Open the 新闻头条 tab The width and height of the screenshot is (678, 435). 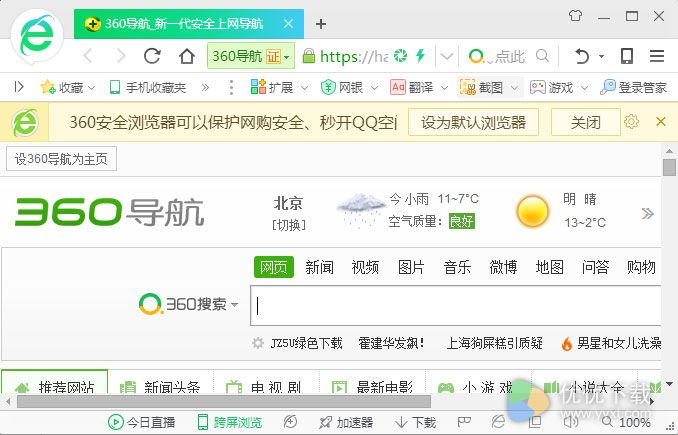pyautogui.click(x=161, y=383)
